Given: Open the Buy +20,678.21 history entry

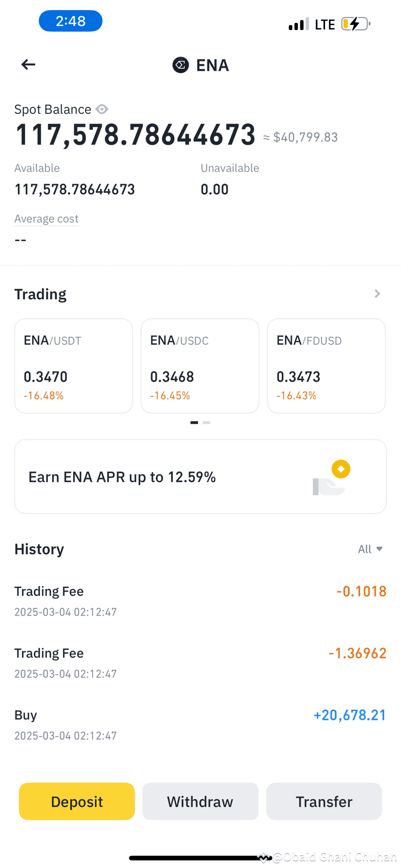Looking at the screenshot, I should [200, 724].
